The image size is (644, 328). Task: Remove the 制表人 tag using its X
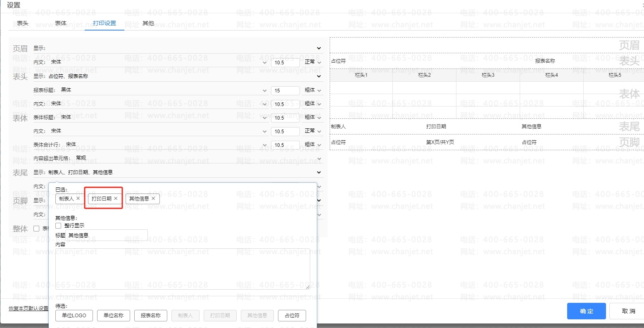point(78,198)
